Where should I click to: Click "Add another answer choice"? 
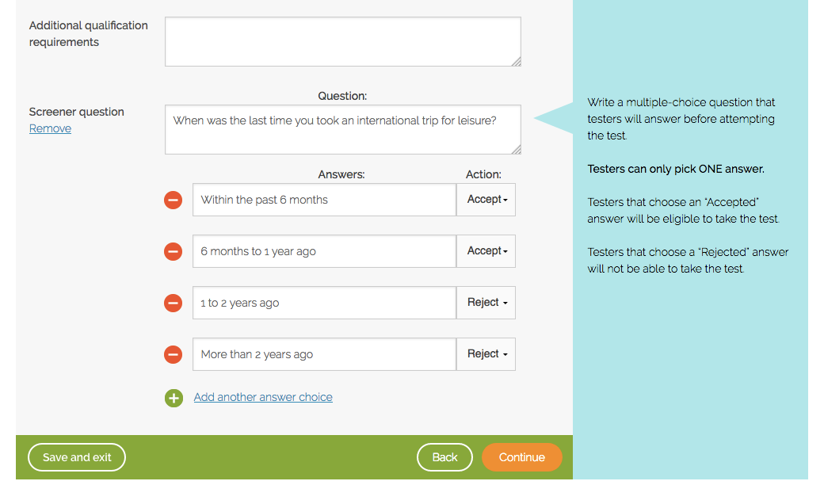pos(263,397)
